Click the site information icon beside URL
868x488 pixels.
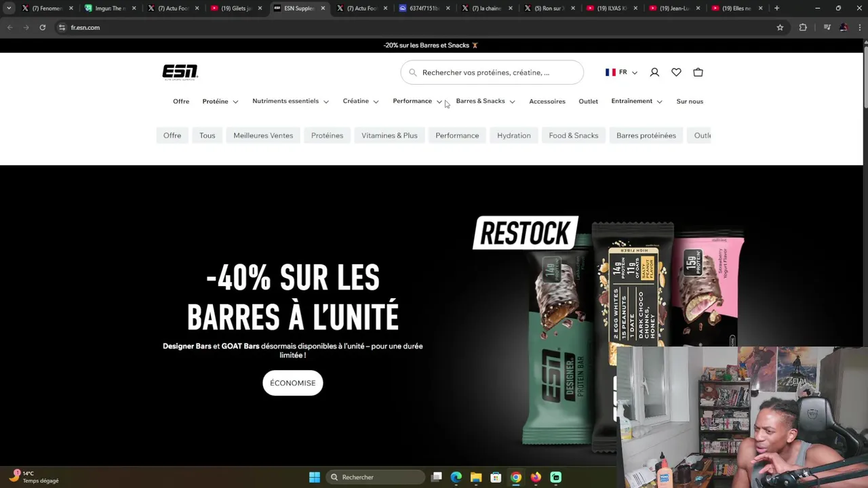62,27
